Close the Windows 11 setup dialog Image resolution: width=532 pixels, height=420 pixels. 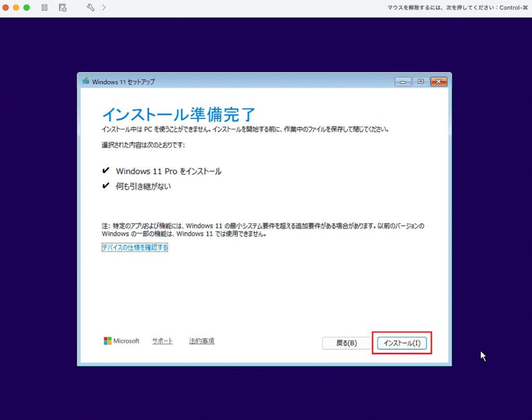pos(438,82)
